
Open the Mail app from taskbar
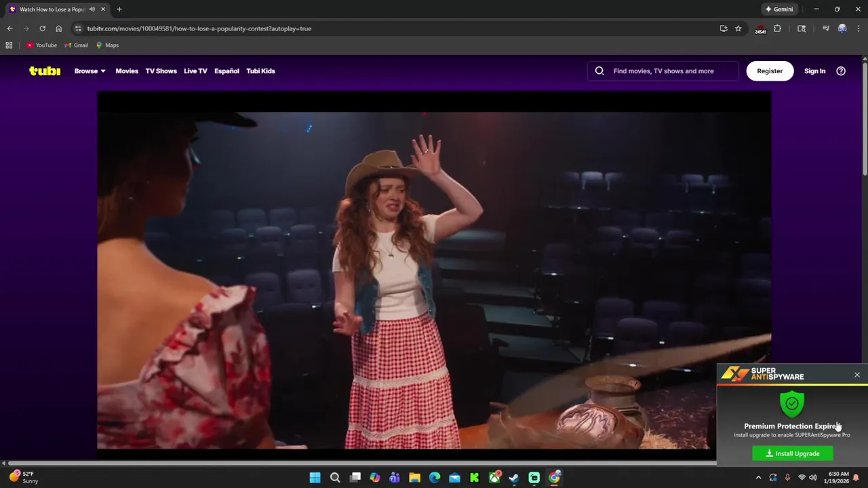[454, 478]
